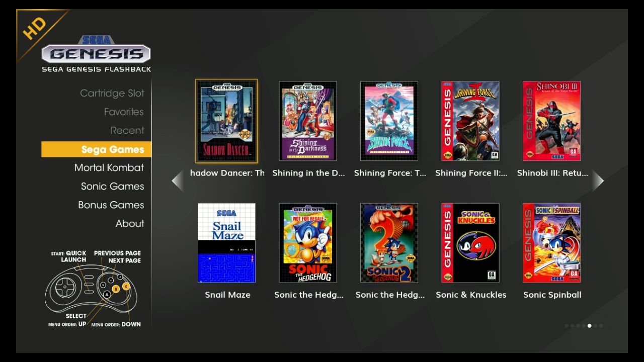644x362 pixels.
Task: Click the "Shining in the D..." title
Action: pyautogui.click(x=308, y=173)
